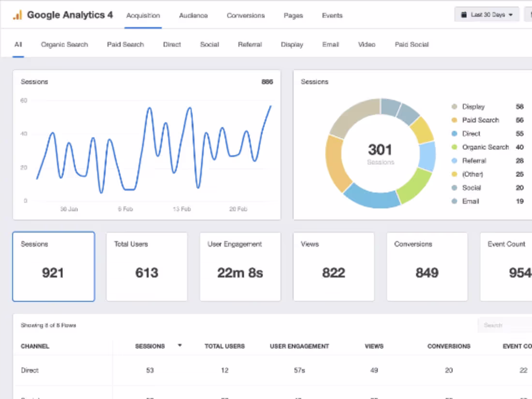Image resolution: width=532 pixels, height=399 pixels.
Task: Click the calendar icon in date picker
Action: coord(463,15)
